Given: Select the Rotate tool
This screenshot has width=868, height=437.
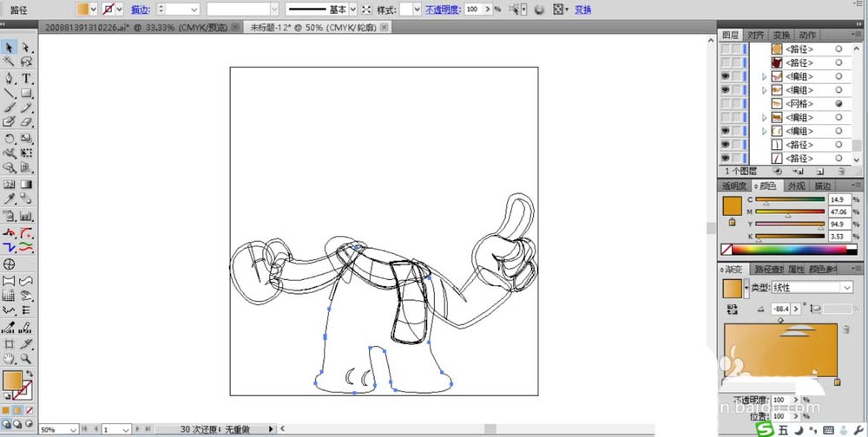Looking at the screenshot, I should tap(10, 138).
